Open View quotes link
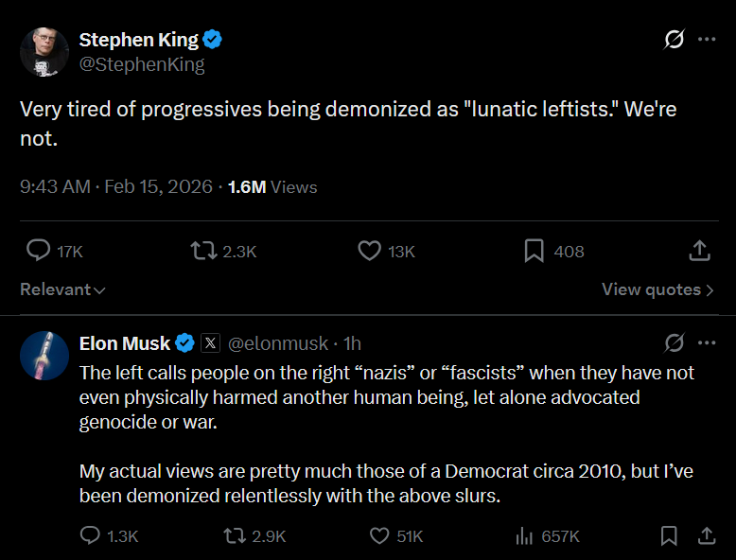 (x=657, y=289)
